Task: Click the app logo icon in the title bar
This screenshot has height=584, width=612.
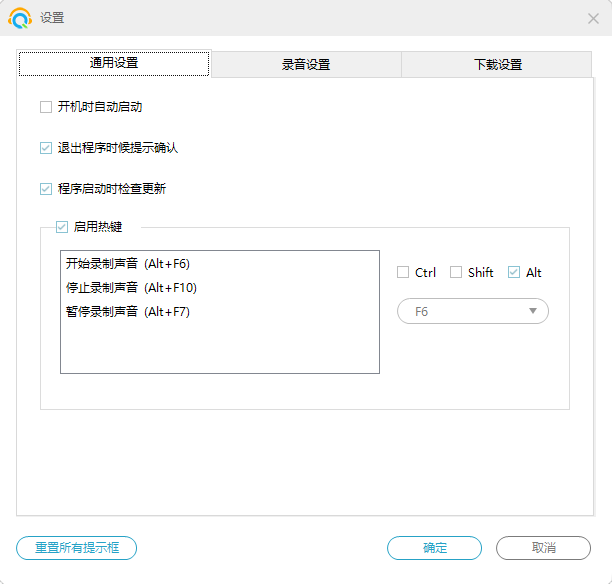Action: tap(20, 18)
